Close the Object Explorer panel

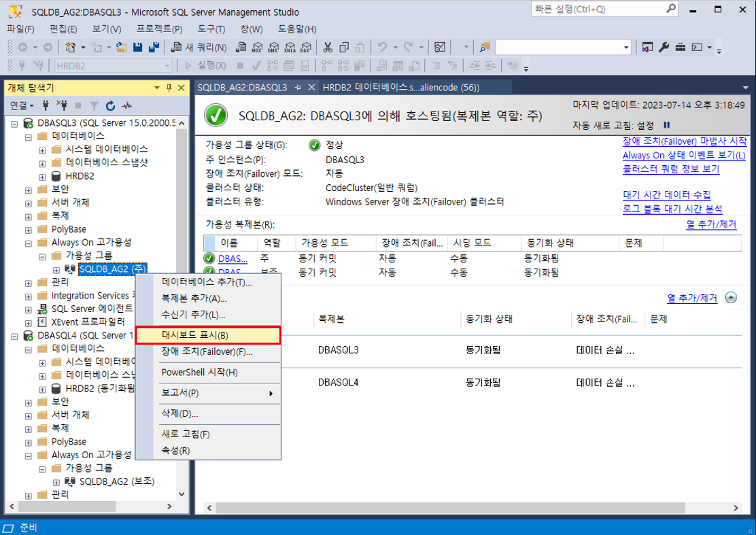(182, 88)
